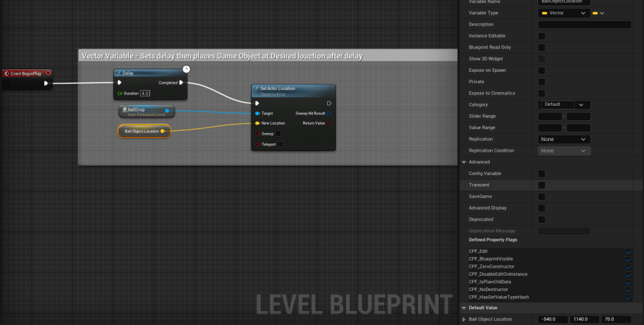
Task: Click the Sweep Hit Result output pin
Action: pos(329,113)
